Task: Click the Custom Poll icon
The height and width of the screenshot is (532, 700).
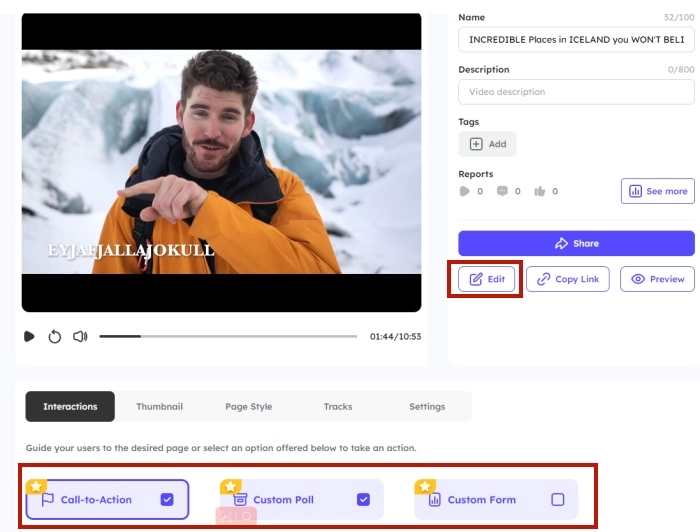Action: tap(240, 499)
